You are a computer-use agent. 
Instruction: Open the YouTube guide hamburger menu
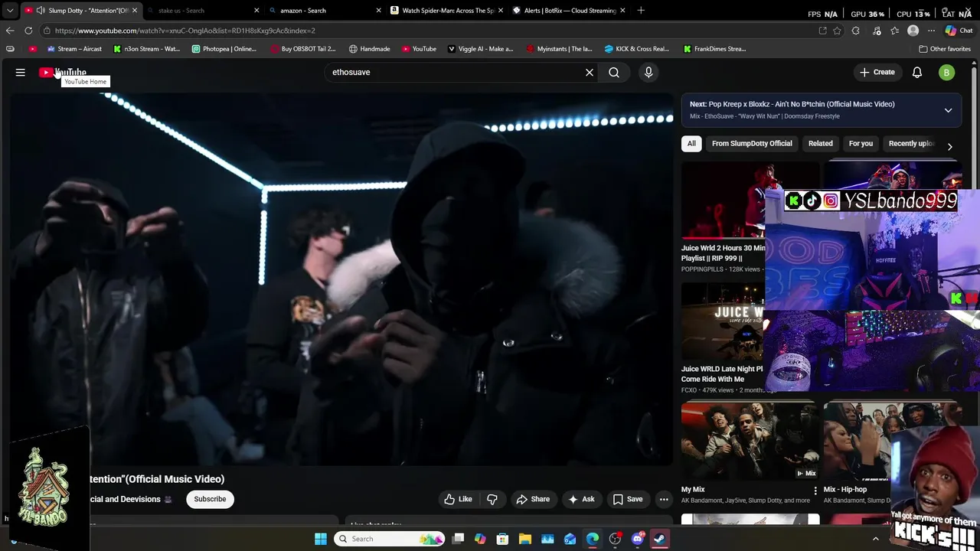click(21, 72)
